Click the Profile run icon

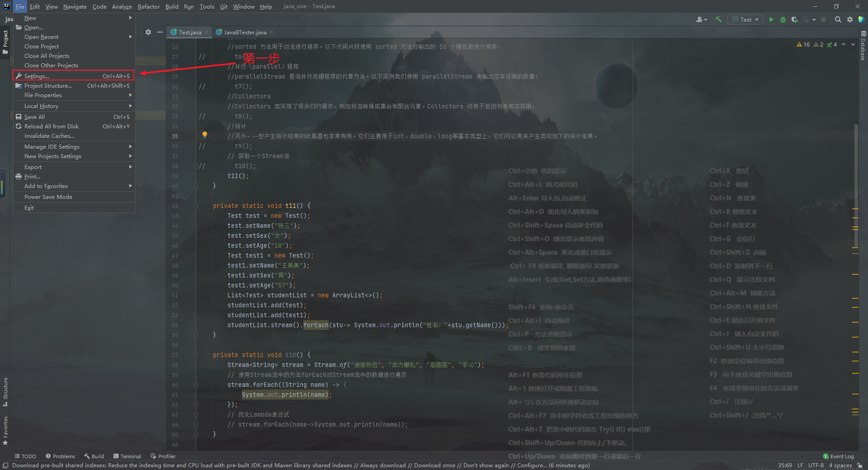tap(806, 19)
